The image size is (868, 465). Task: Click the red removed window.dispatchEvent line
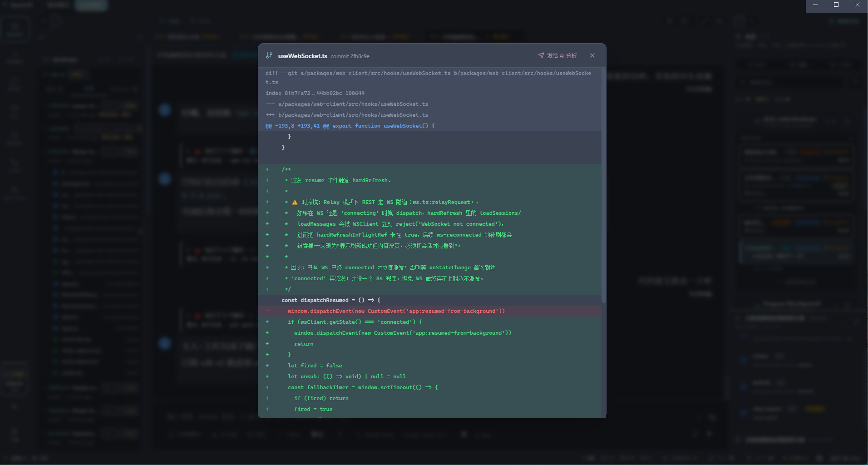(396, 311)
